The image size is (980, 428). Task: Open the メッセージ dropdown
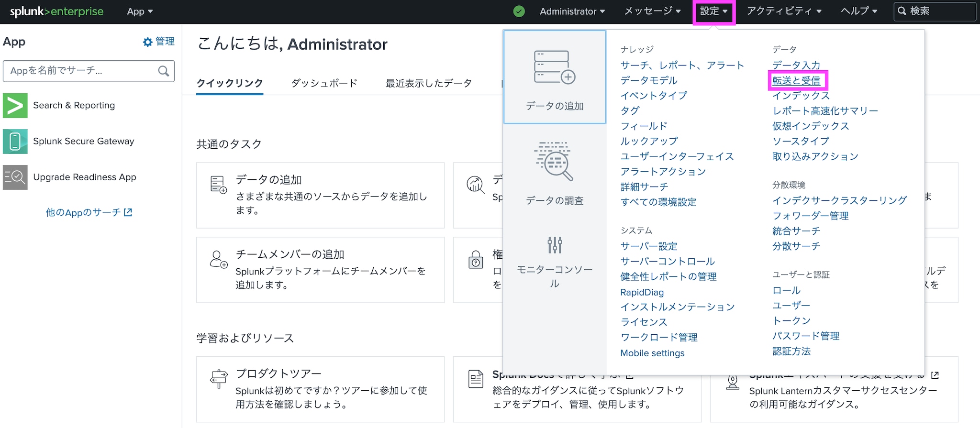[x=652, y=11]
